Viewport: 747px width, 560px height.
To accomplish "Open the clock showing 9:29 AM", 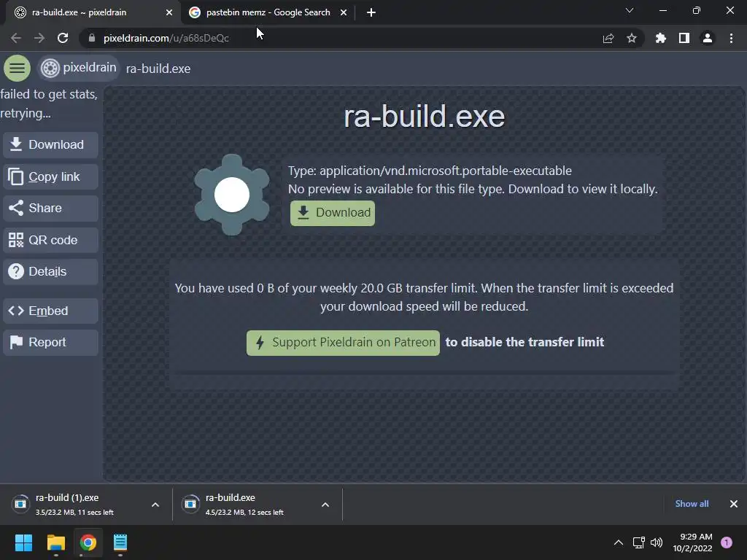I will coord(693,542).
